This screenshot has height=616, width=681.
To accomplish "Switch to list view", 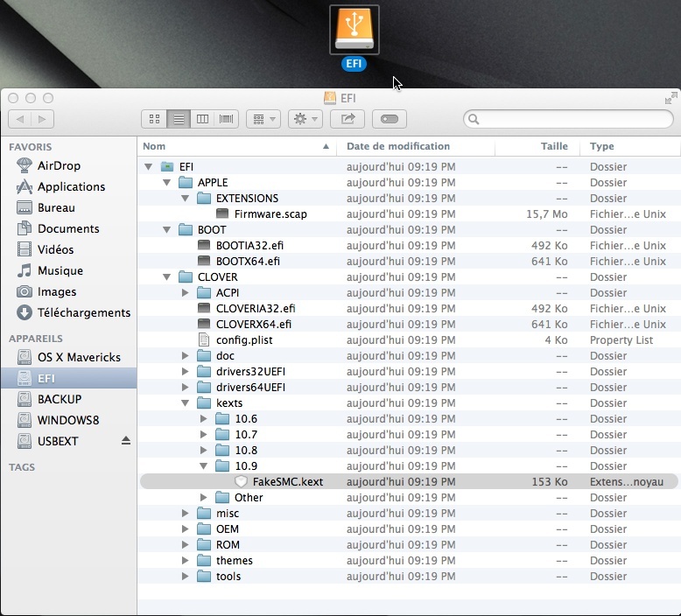I will coord(179,119).
